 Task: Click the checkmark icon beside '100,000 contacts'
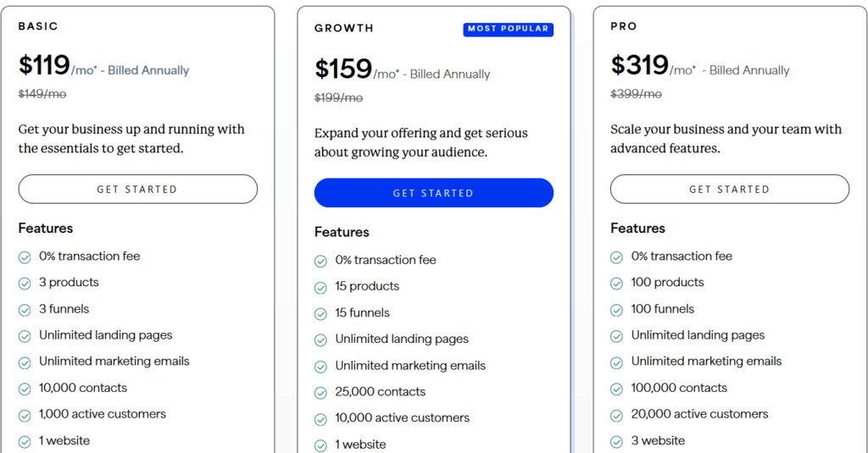pos(617,389)
